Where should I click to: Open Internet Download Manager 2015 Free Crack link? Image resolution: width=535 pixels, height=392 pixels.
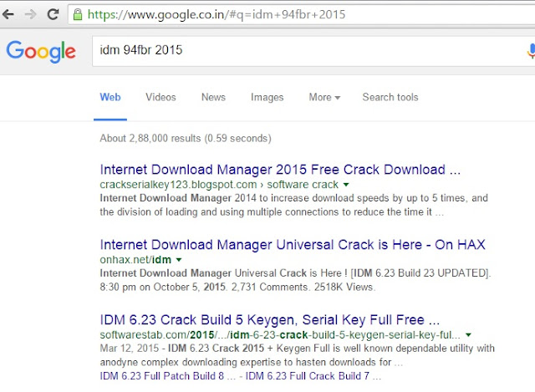pyautogui.click(x=280, y=170)
